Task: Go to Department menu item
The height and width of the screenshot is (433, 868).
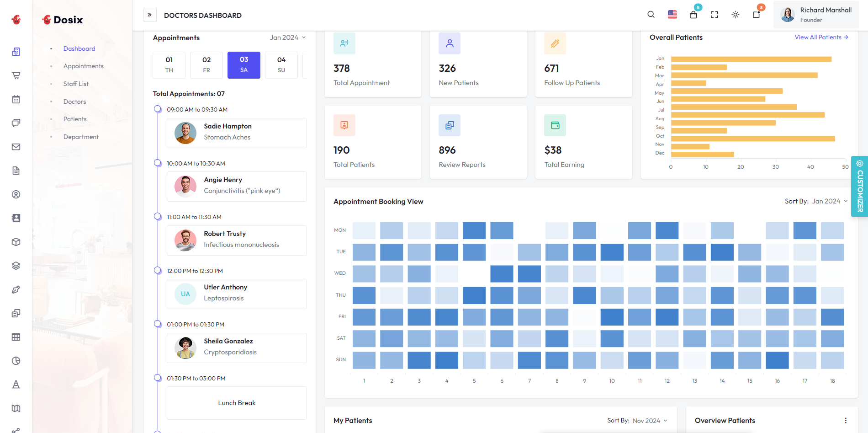Action: tap(81, 137)
